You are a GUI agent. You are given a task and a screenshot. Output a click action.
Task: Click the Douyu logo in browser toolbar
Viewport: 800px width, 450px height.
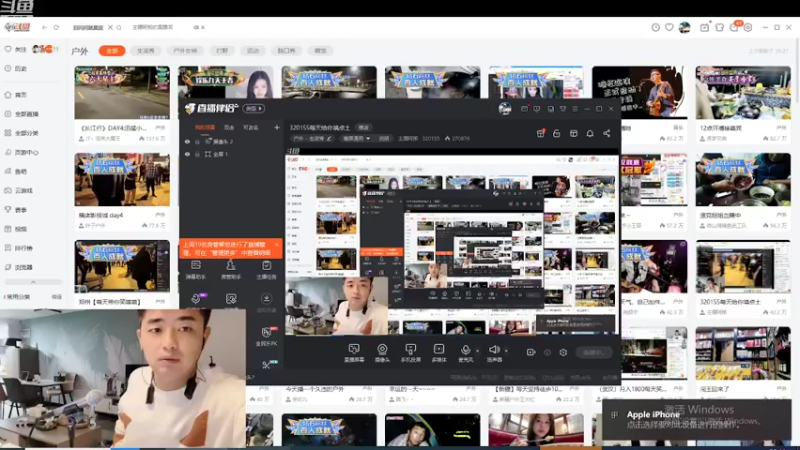[17, 27]
